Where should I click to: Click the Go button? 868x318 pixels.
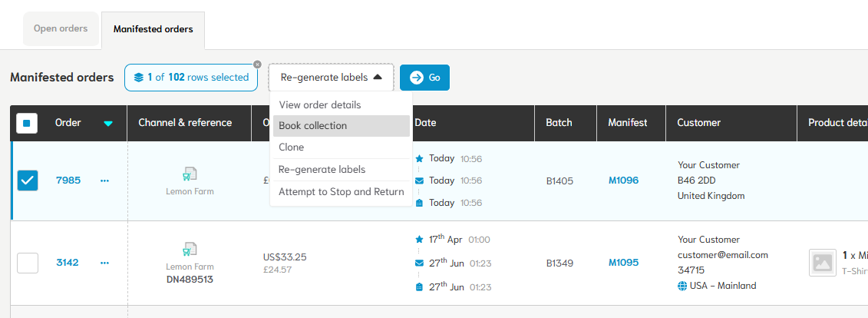[x=424, y=78]
